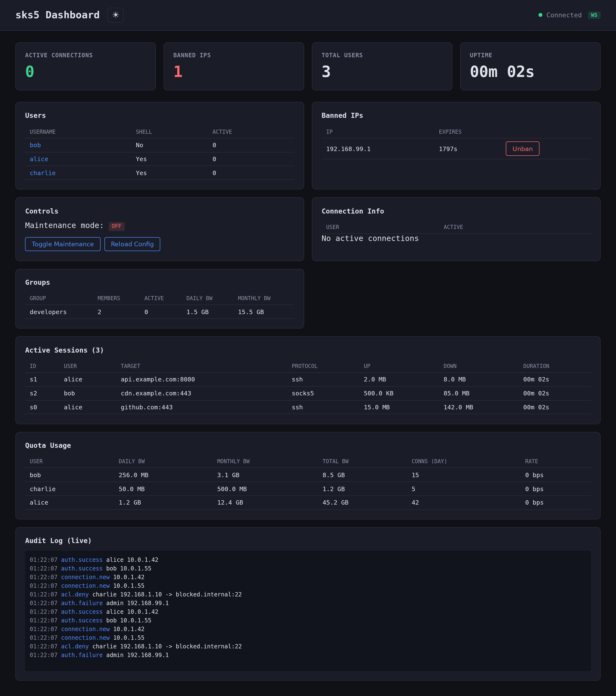Open user alice's details link
The height and width of the screenshot is (696, 616).
coord(39,159)
